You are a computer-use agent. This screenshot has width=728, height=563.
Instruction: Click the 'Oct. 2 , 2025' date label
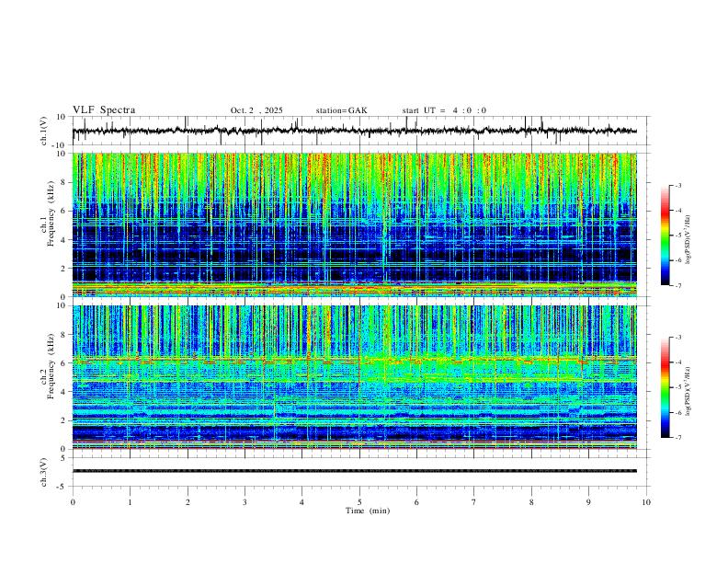pyautogui.click(x=256, y=110)
